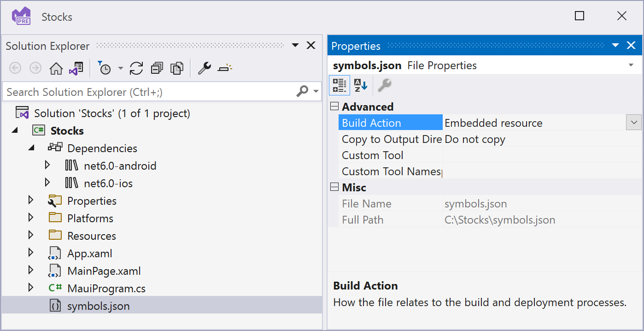Expand the Properties folder node
This screenshot has width=644, height=331.
31,200
